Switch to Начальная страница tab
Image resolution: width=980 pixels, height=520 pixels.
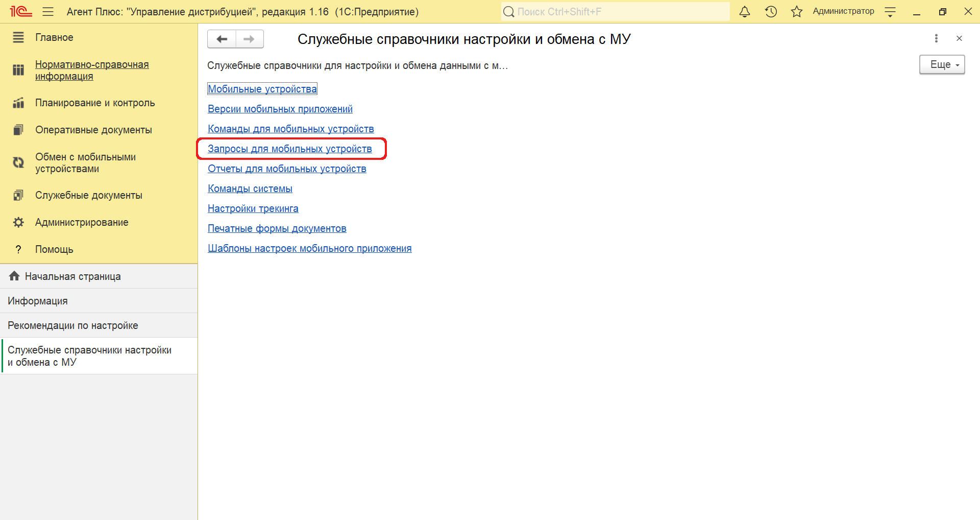coord(72,276)
